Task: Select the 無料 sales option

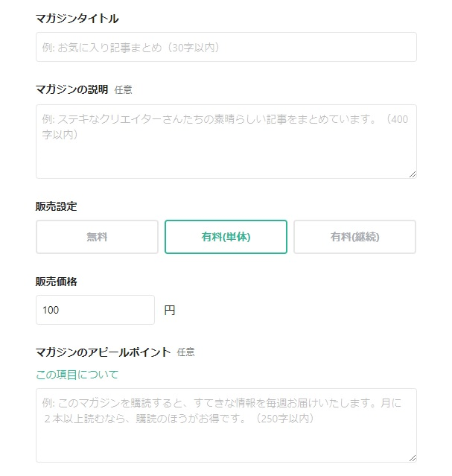Action: pos(97,237)
